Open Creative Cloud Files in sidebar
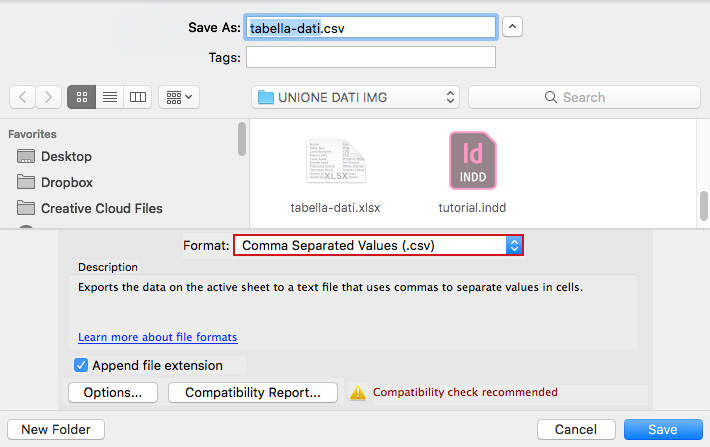Screen dimensions: 710x447 pyautogui.click(x=90, y=208)
